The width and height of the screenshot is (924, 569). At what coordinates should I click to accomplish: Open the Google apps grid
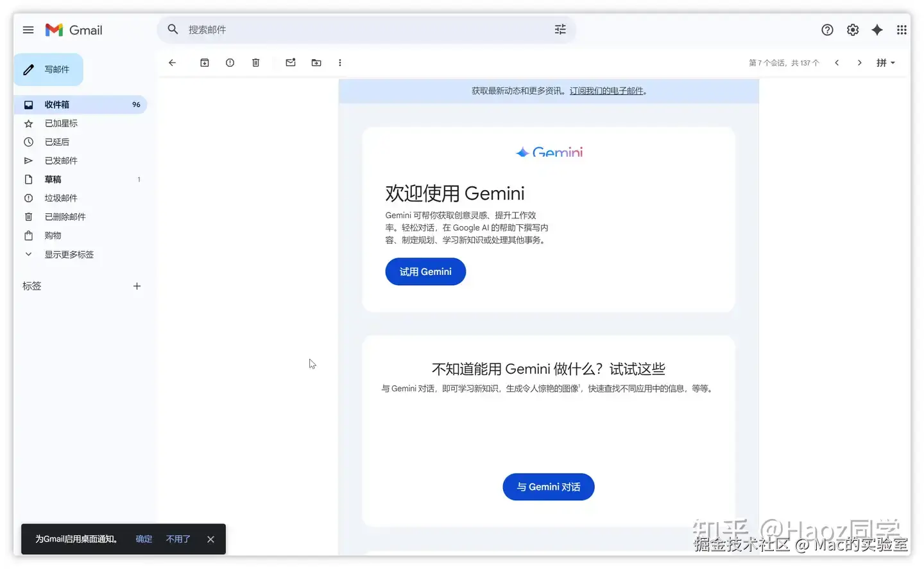click(902, 30)
